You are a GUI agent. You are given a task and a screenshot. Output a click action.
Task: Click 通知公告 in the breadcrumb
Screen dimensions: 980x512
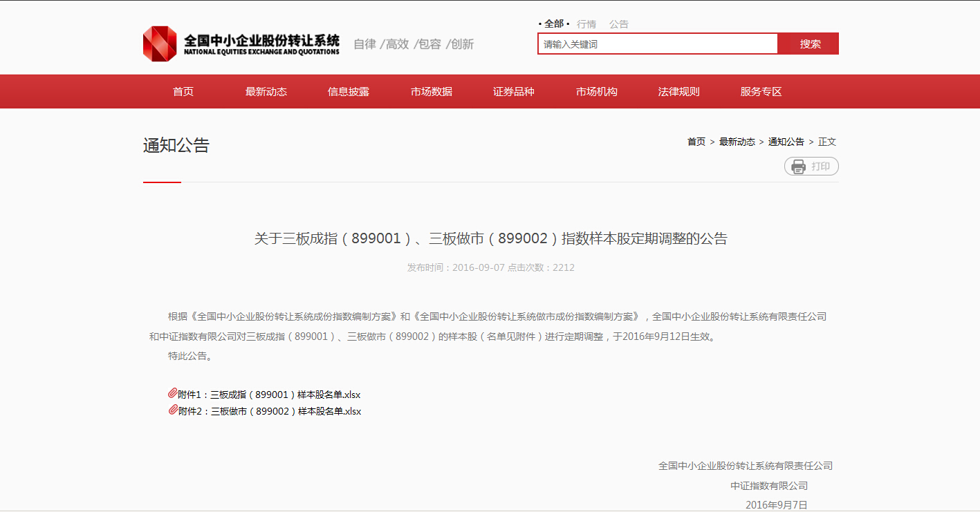pos(786,142)
